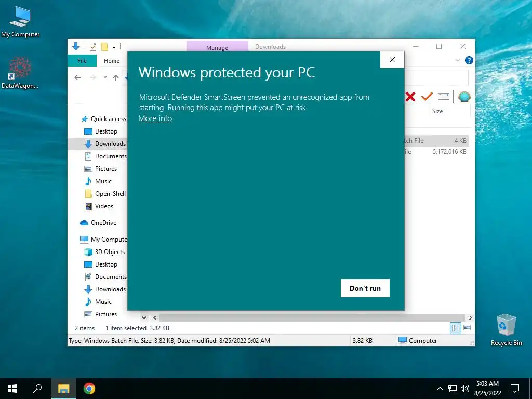
Task: Expand the Explorer ribbon chevron
Action: [x=458, y=60]
